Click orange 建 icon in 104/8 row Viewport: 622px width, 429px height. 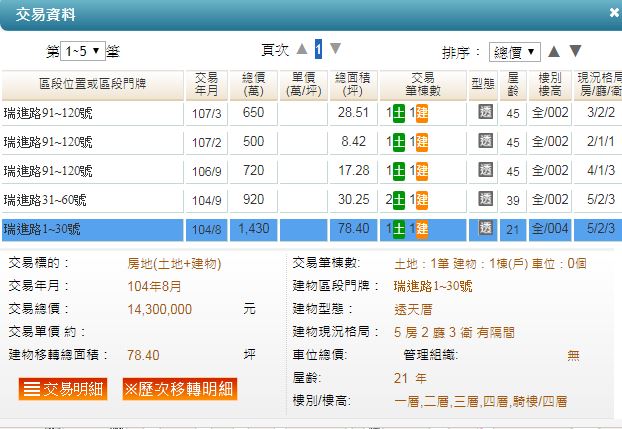(x=422, y=229)
